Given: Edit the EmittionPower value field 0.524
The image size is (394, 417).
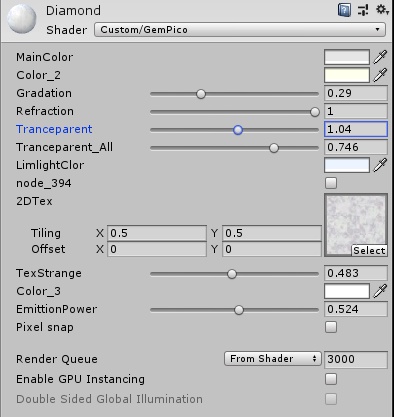Looking at the screenshot, I should [356, 309].
